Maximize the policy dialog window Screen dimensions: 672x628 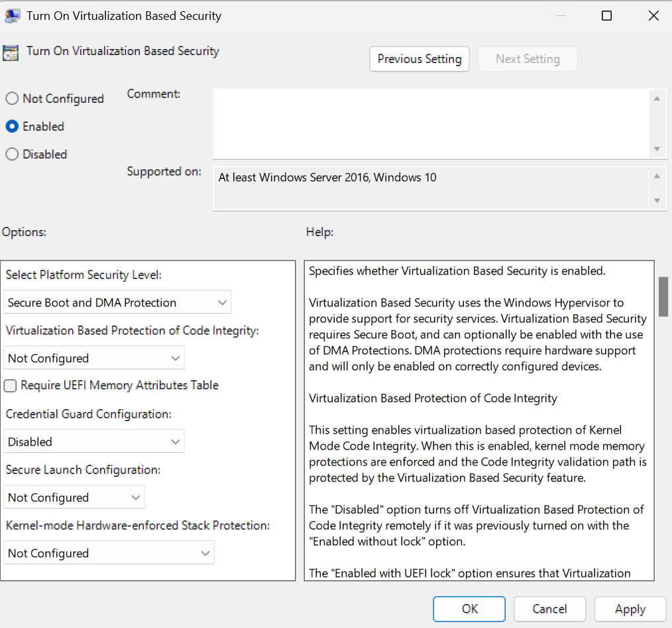point(606,16)
